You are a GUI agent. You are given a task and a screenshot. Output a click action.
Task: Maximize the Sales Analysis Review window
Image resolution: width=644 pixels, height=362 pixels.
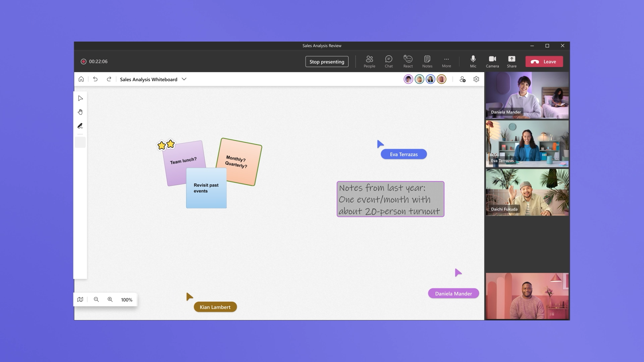click(547, 46)
